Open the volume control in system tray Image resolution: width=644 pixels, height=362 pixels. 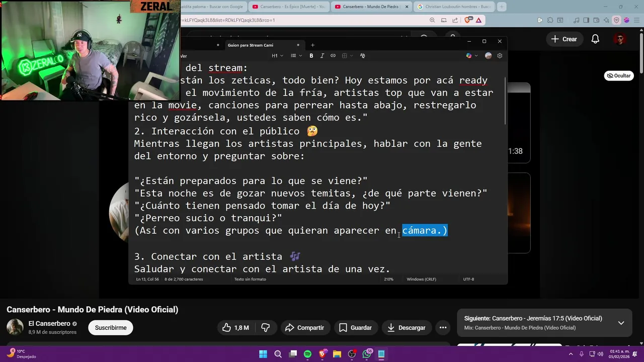pos(600,354)
